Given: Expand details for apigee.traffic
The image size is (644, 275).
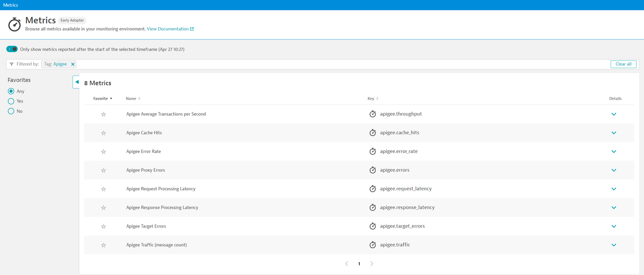Looking at the screenshot, I should tap(614, 245).
